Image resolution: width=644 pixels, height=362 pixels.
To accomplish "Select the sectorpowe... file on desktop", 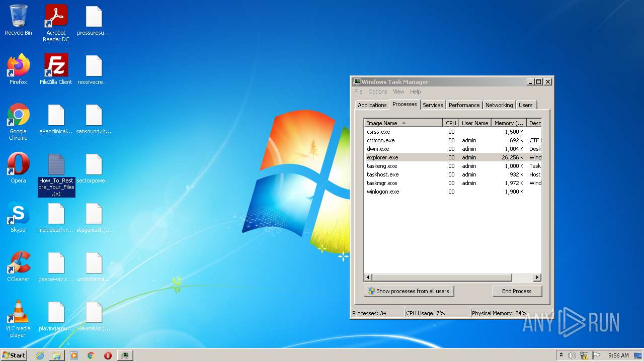I will (94, 168).
